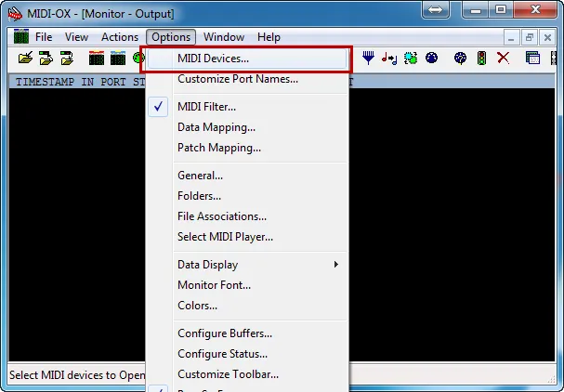This screenshot has height=392, width=564.
Task: Click the red X toolbar icon
Action: (x=503, y=58)
